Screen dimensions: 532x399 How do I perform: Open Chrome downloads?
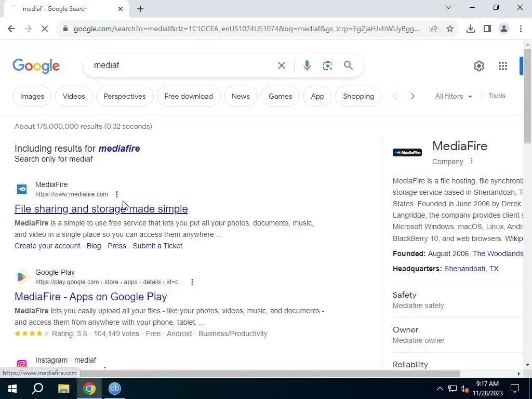coord(471,29)
